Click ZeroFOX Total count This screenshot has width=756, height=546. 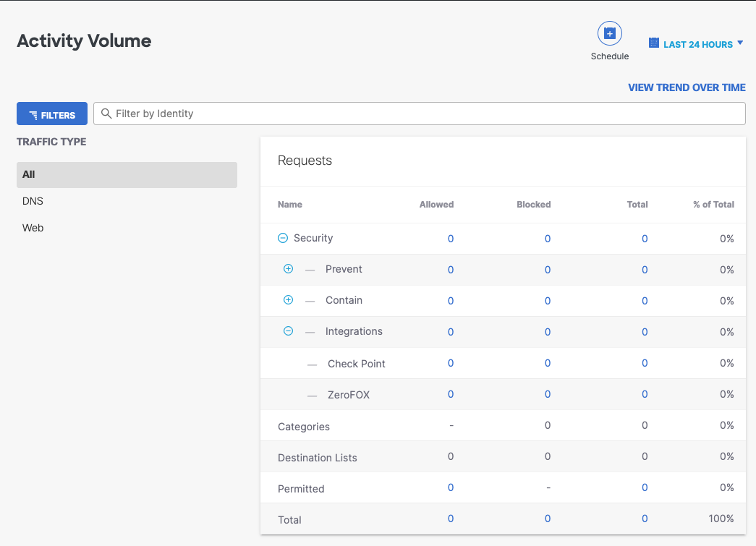645,394
